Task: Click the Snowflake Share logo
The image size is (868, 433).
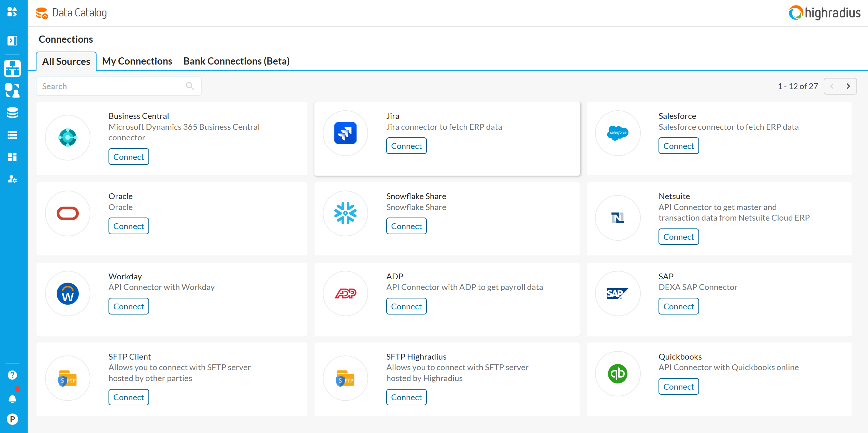Action: [x=345, y=213]
